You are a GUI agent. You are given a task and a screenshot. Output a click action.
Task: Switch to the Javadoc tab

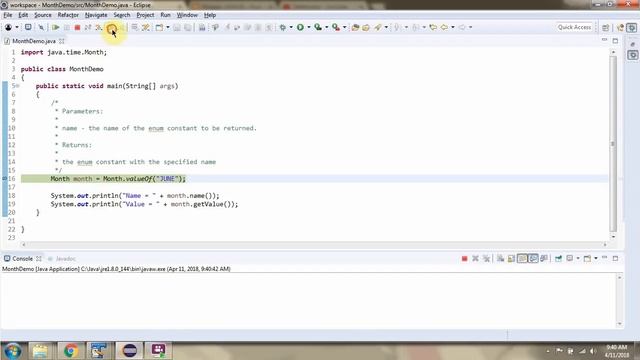pos(62,259)
